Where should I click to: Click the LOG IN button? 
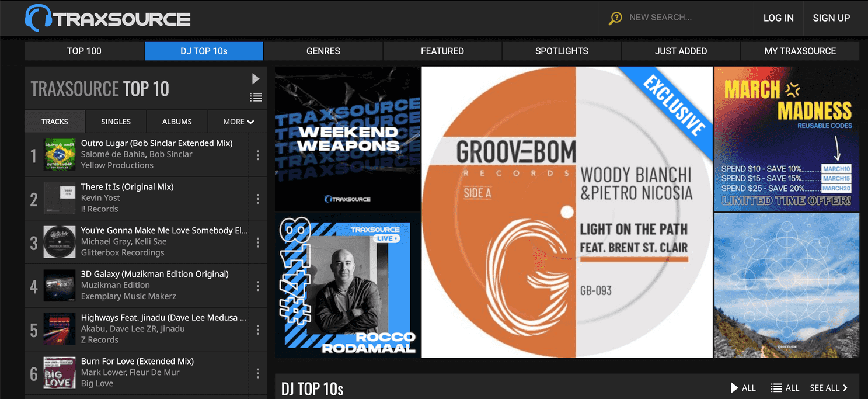778,18
